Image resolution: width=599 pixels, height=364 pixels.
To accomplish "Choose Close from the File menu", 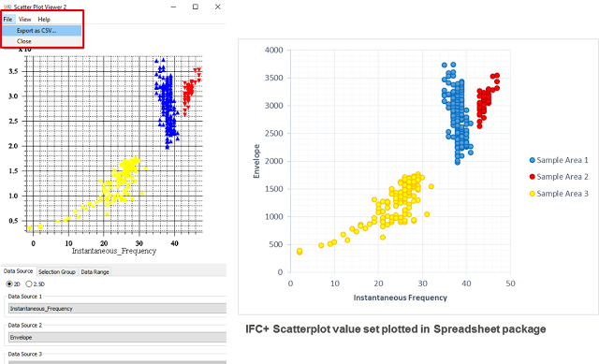I will coord(41,41).
